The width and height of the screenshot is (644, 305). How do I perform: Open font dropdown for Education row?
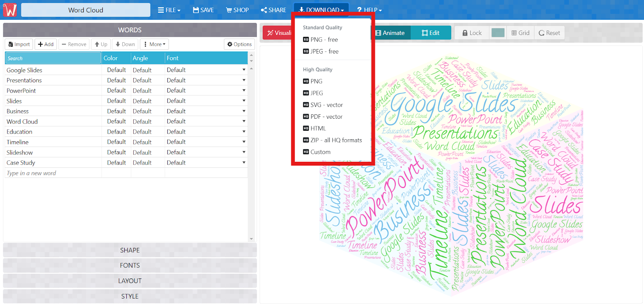244,132
